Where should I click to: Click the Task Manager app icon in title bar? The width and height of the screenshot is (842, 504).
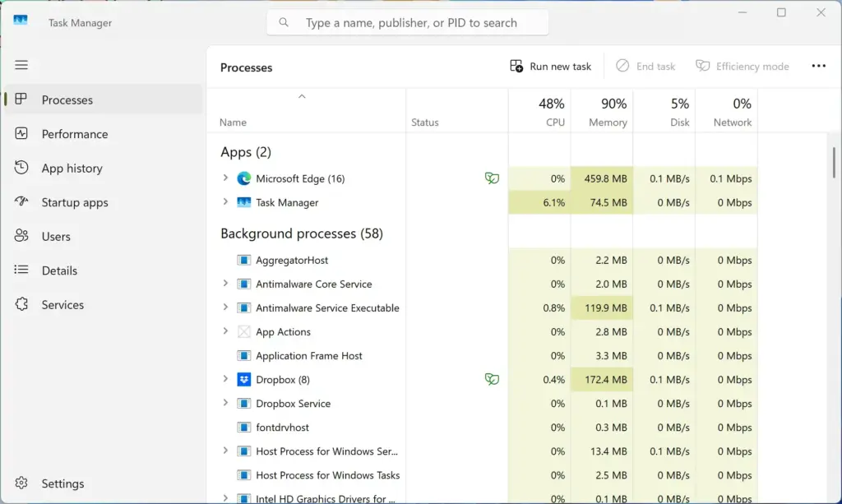21,20
